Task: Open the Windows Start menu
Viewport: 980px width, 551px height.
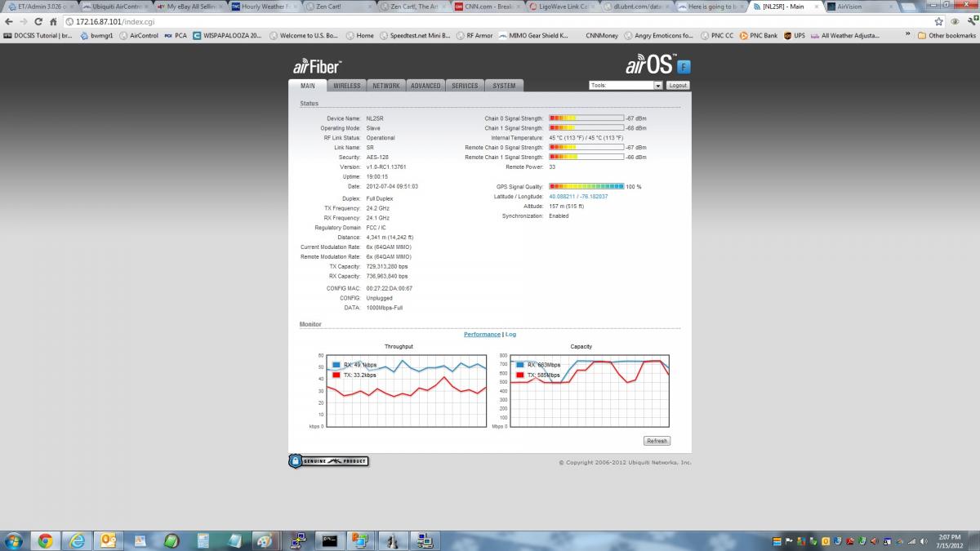Action: 14,540
